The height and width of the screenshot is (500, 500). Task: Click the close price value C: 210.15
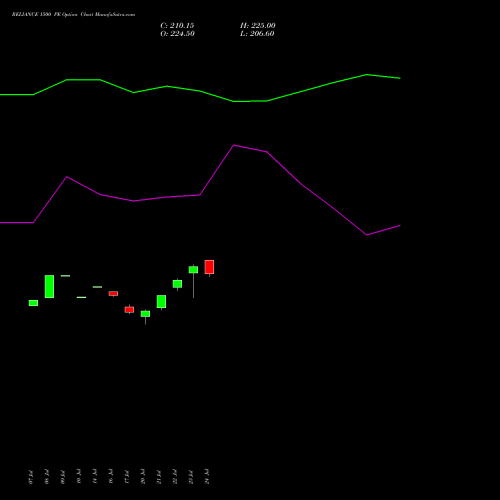pyautogui.click(x=177, y=26)
